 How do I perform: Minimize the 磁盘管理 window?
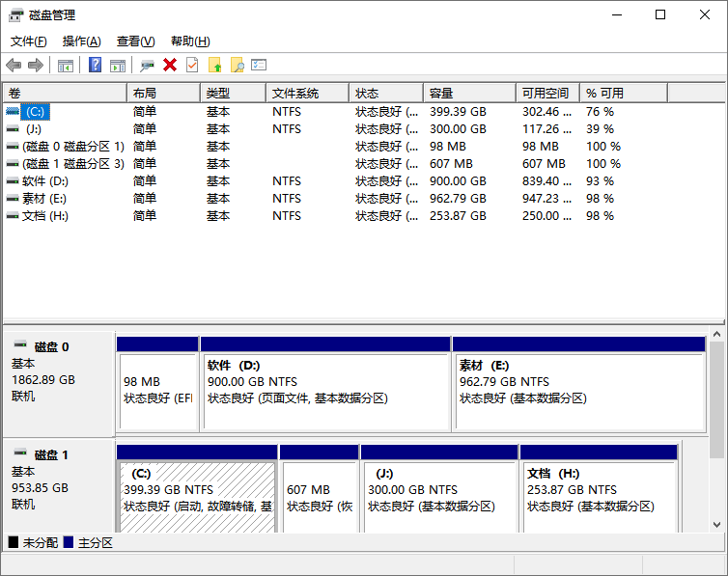click(617, 14)
